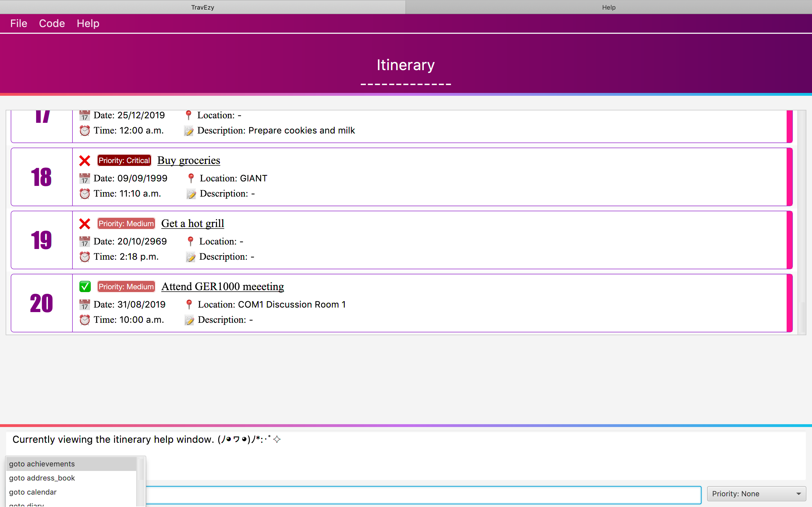Choose goto address_book from suggestion list
Image resolution: width=812 pixels, height=507 pixels.
click(x=42, y=478)
